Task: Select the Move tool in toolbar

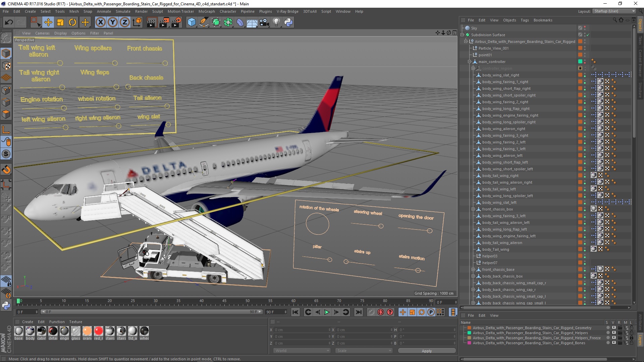Action: [48, 22]
